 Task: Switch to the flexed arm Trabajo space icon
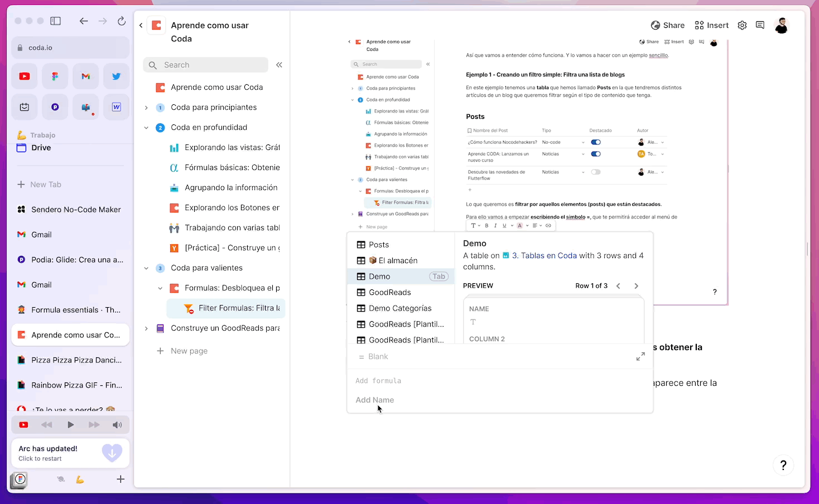80,479
